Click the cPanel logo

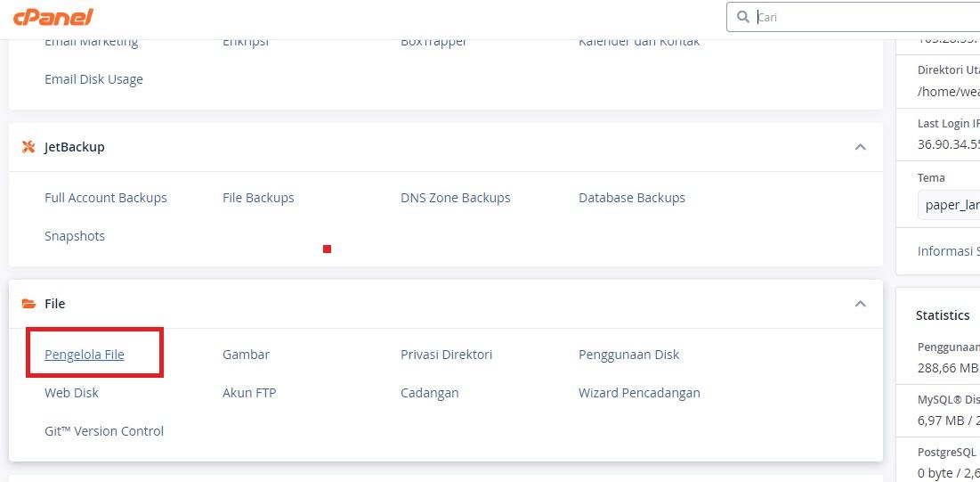tap(55, 17)
